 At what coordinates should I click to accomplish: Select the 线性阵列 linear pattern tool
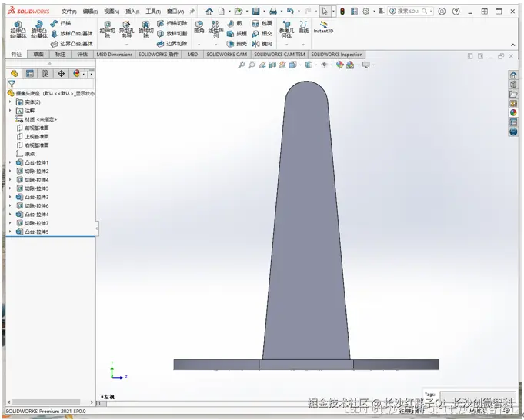215,29
